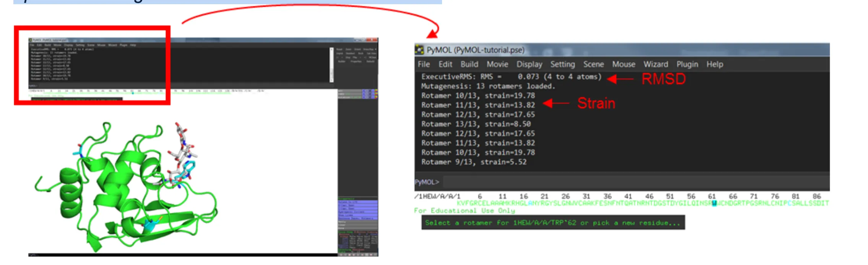This screenshot has height=265, width=868.
Task: Open the File menu in the enlarged PyMOL window
Action: (424, 64)
